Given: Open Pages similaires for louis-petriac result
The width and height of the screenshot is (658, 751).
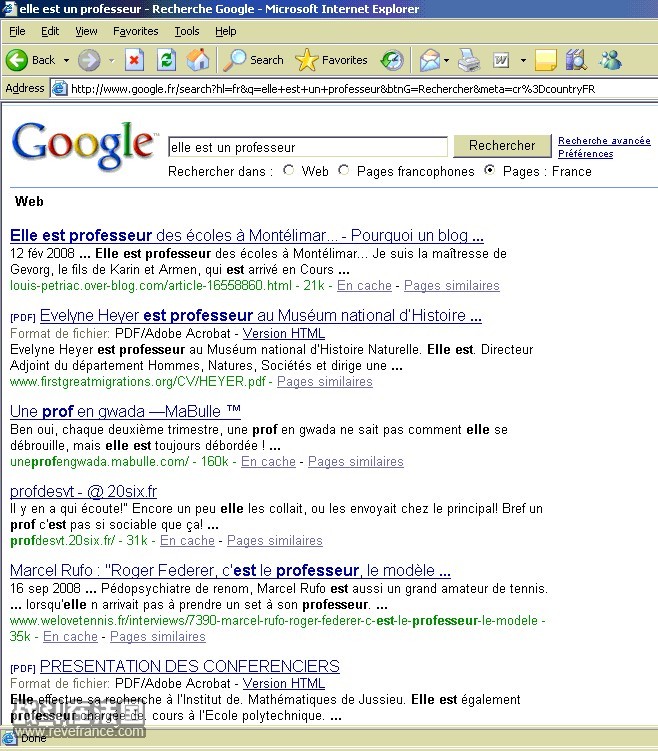Looking at the screenshot, I should [452, 285].
